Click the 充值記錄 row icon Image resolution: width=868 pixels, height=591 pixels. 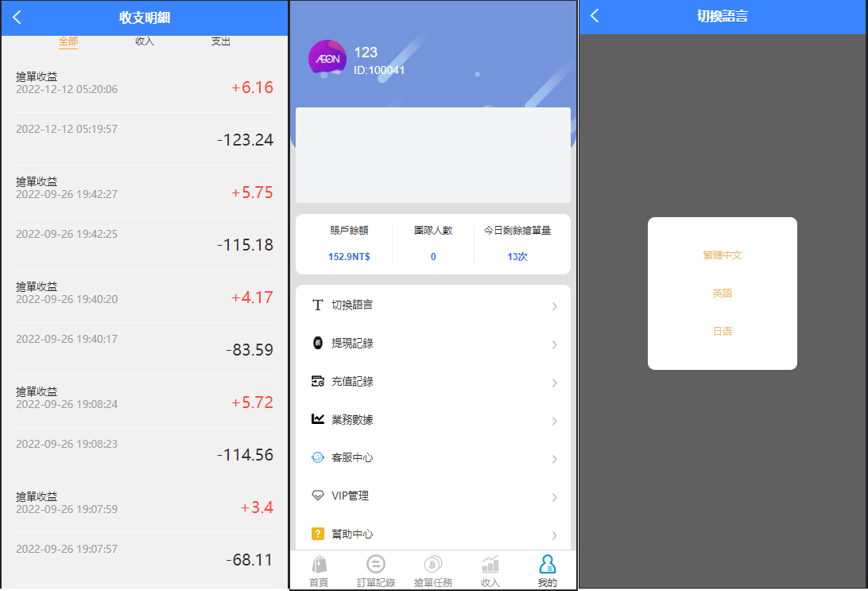tap(317, 381)
